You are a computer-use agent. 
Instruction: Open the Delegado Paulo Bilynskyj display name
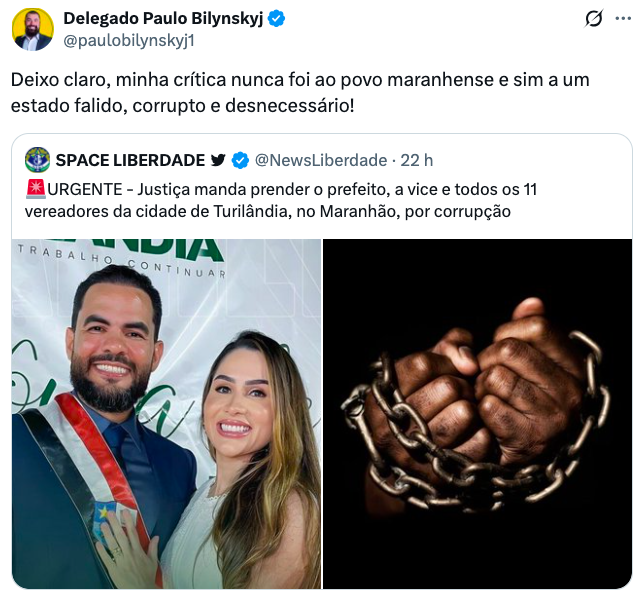click(163, 18)
